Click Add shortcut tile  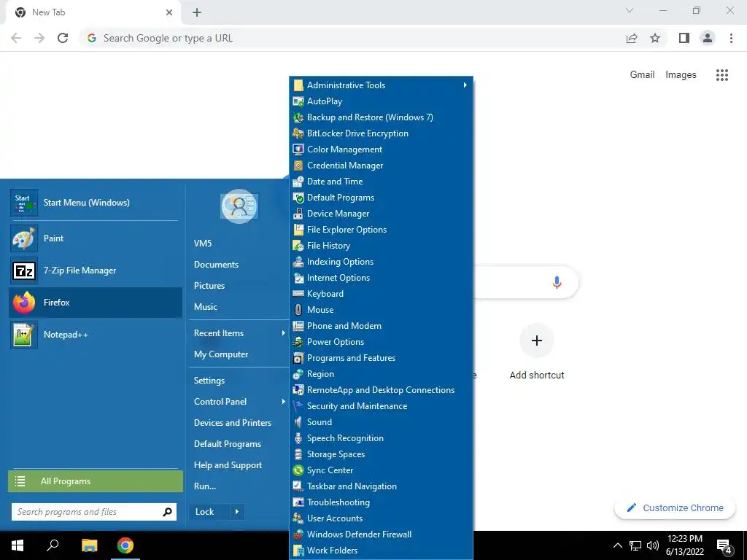(537, 353)
